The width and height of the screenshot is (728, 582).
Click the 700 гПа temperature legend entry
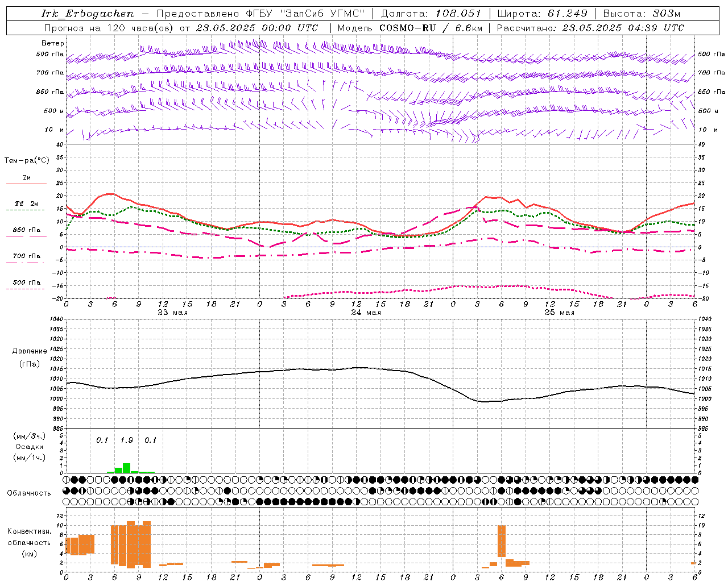[26, 256]
